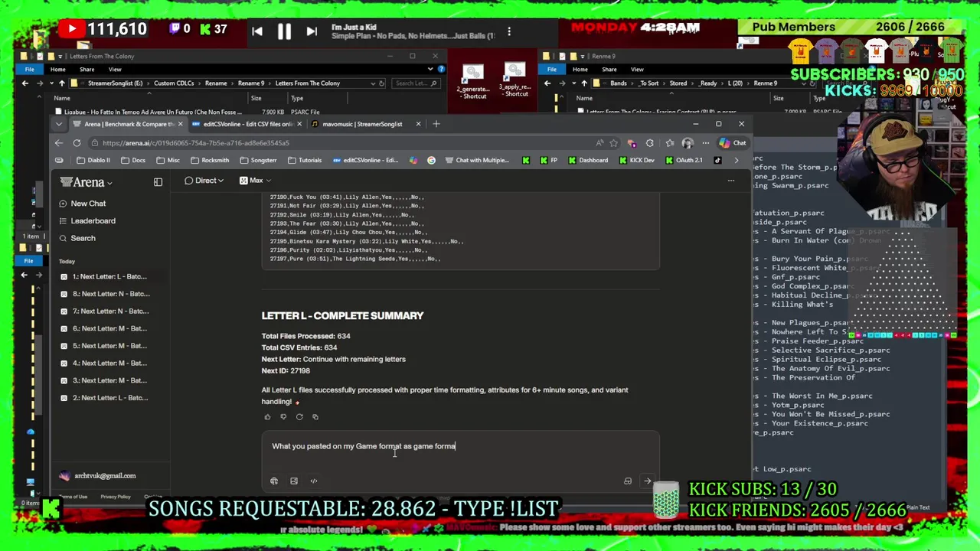Open Share tab in Letters From The Colony window

87,70
